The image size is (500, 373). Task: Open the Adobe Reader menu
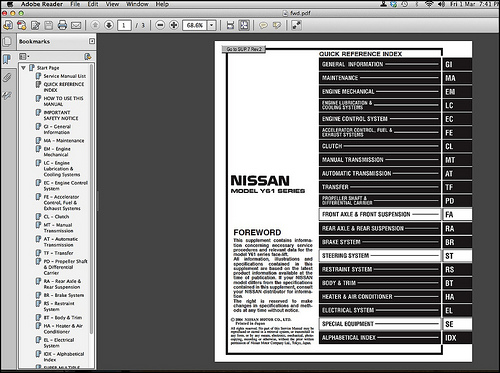(42, 4)
